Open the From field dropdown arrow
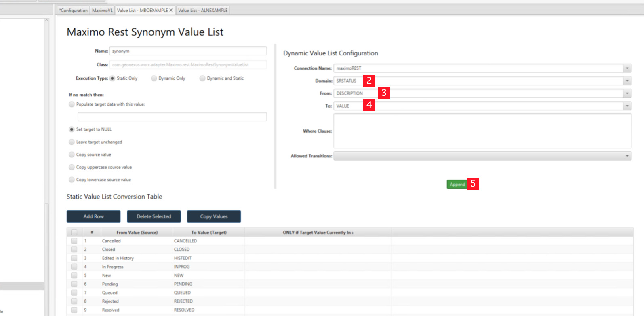The image size is (644, 316). pyautogui.click(x=627, y=93)
